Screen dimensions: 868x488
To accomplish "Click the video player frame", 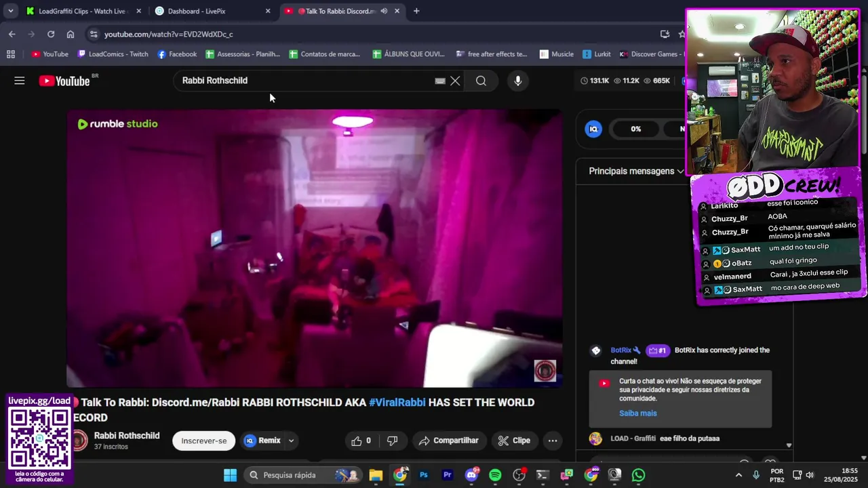I will (315, 248).
